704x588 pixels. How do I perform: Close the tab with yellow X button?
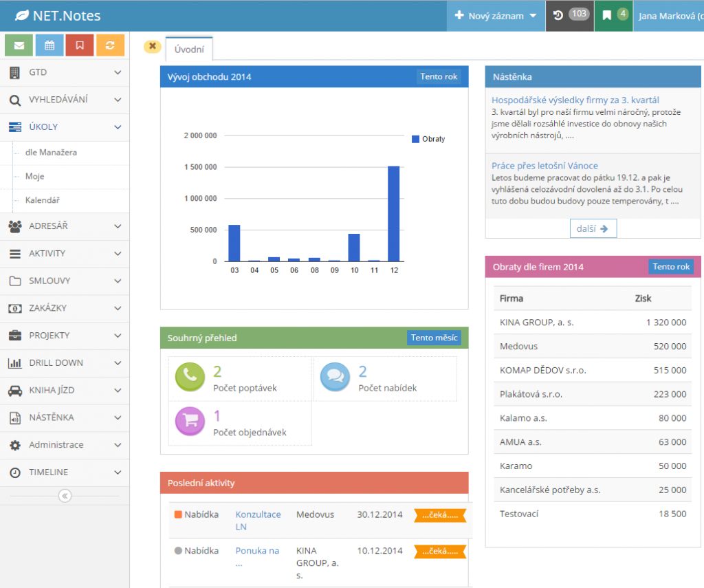[153, 46]
